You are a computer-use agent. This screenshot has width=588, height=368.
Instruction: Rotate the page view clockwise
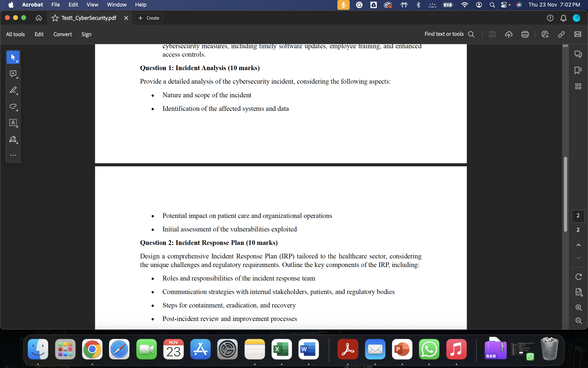pos(579,277)
